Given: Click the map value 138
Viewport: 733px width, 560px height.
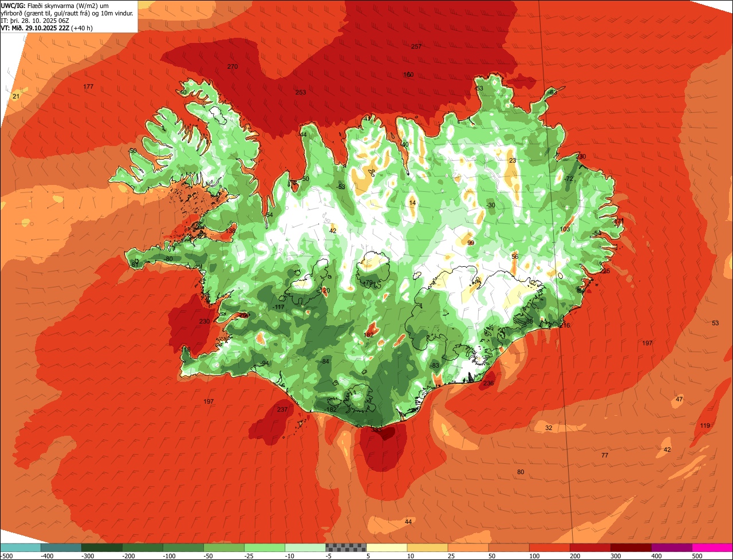Looking at the screenshot, I should click(231, 231).
